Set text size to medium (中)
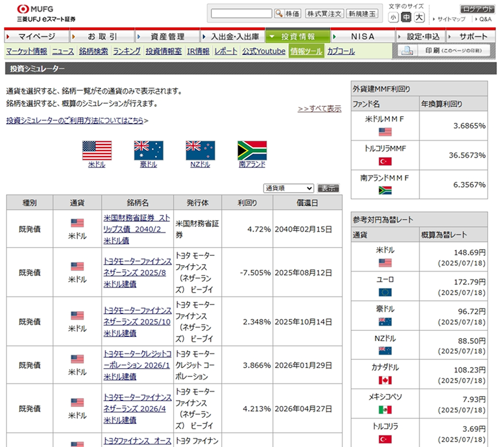This screenshot has height=447, width=504. click(x=406, y=18)
